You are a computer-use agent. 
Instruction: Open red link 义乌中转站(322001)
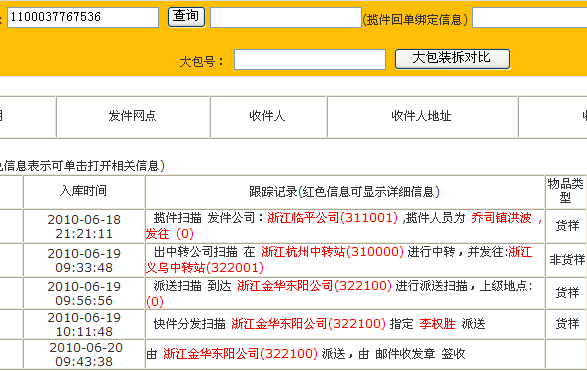(204, 267)
